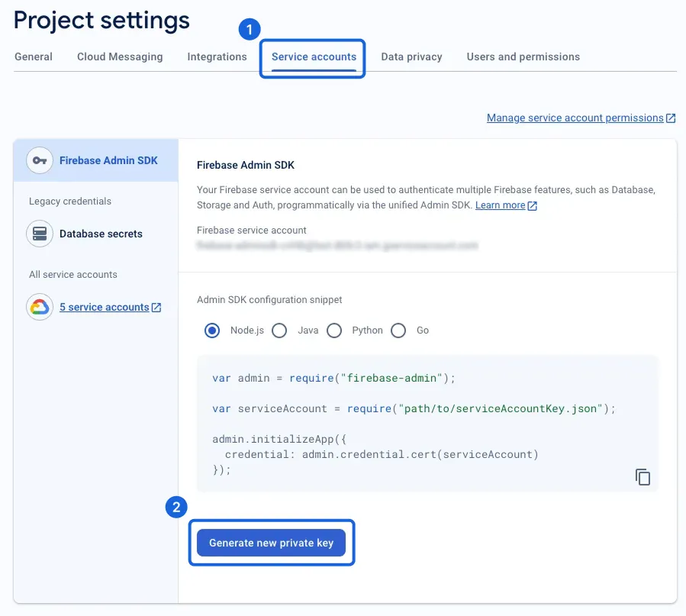Click the key icon for Firebase Admin SDK

[x=40, y=160]
